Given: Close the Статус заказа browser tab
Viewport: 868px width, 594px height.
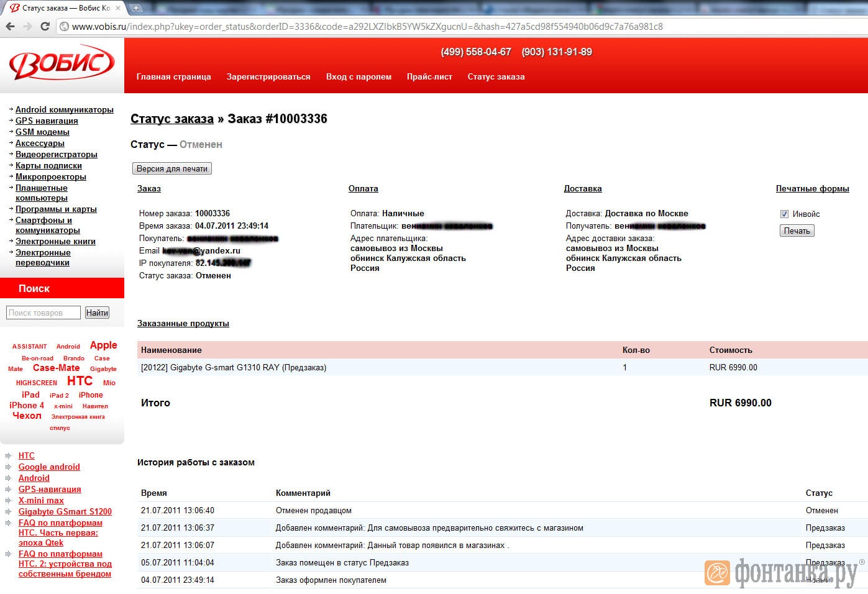Looking at the screenshot, I should (118, 8).
